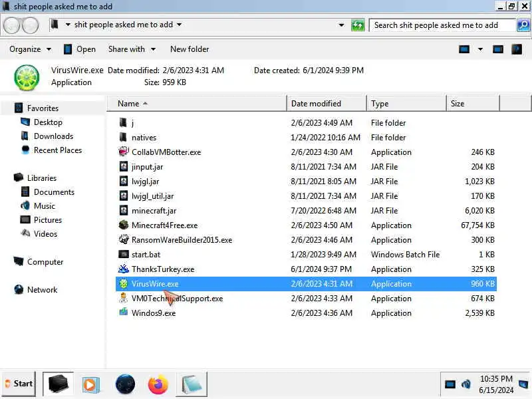Open Desktop in navigation pane

(x=48, y=122)
